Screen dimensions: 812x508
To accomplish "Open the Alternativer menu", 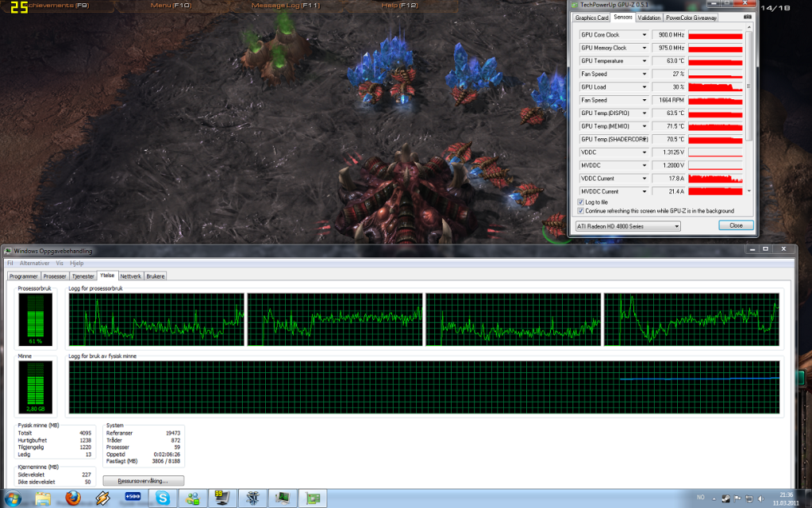I will pyautogui.click(x=34, y=263).
